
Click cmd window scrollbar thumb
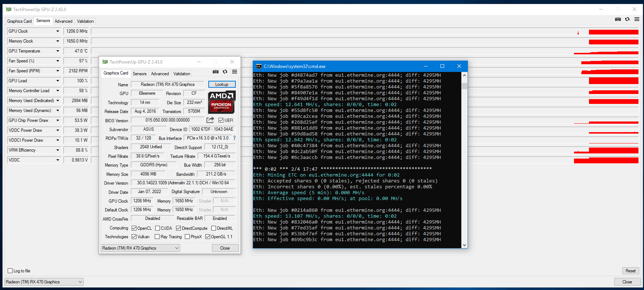[465, 86]
